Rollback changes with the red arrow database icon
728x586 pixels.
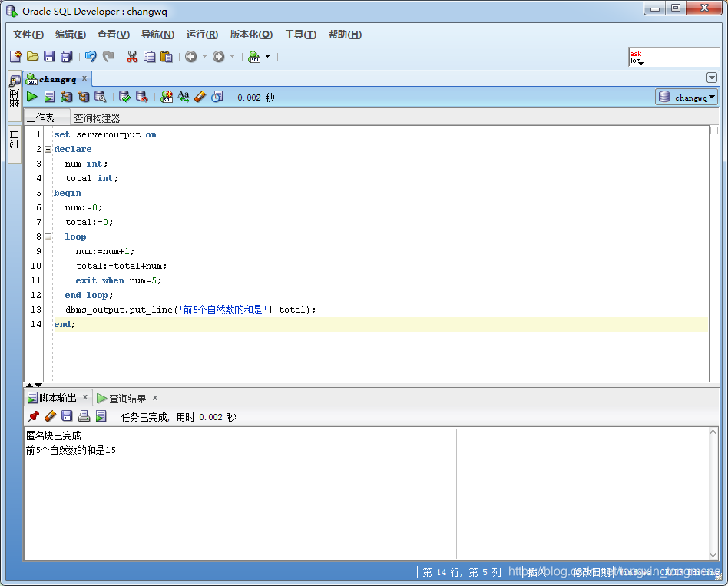click(141, 97)
